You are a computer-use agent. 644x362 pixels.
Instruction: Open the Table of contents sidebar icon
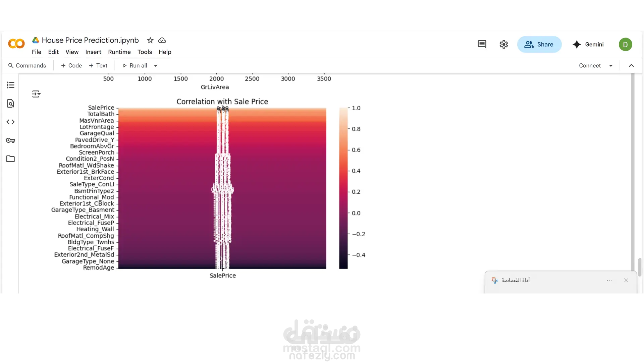pyautogui.click(x=10, y=85)
